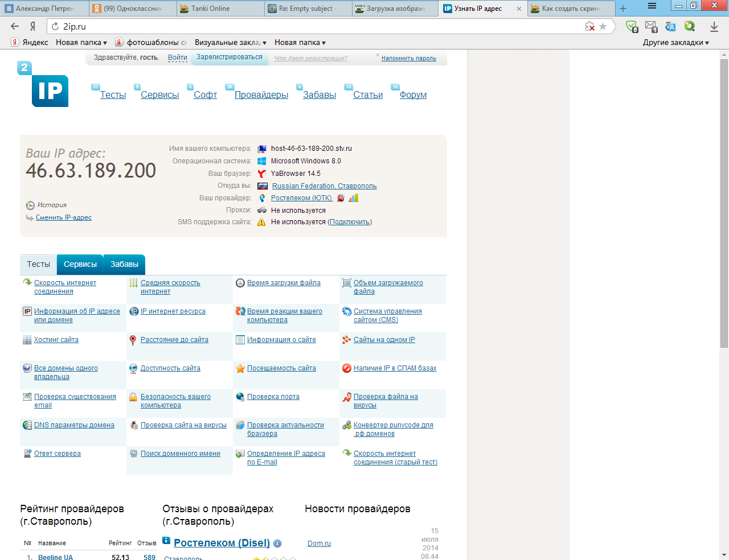Screen dimensions: 729x560
Task: Expand the first Новая папка bookmarks folder
Action: point(81,42)
